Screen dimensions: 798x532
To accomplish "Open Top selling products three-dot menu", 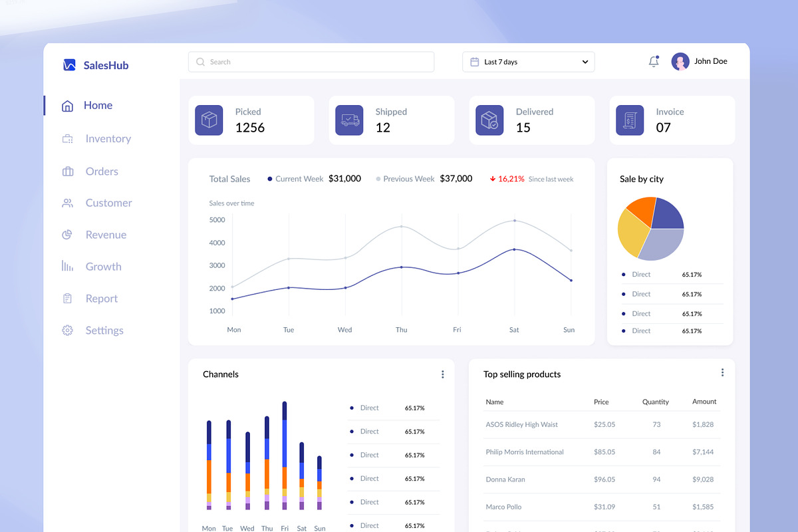I will [x=723, y=372].
